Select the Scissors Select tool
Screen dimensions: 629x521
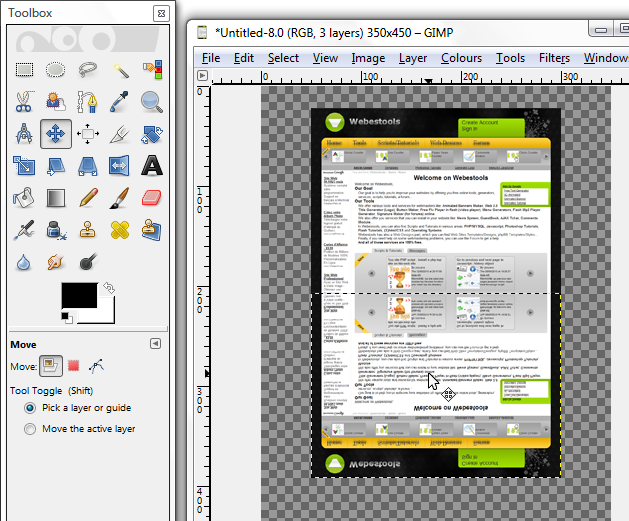[x=24, y=101]
